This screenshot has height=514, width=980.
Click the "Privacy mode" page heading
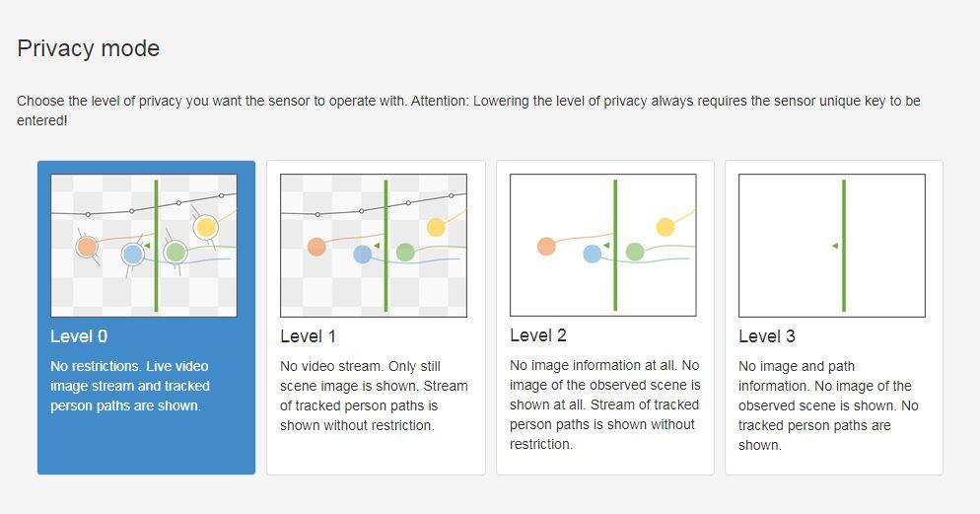click(89, 48)
